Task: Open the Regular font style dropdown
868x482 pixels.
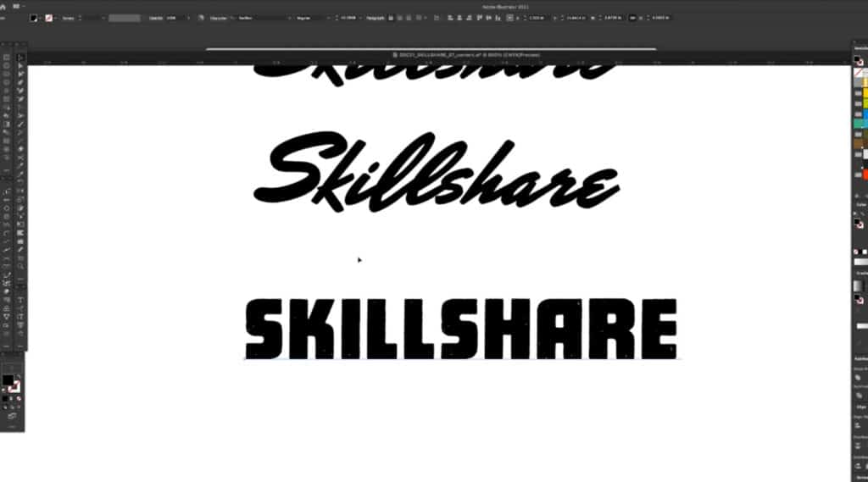Action: pos(313,19)
